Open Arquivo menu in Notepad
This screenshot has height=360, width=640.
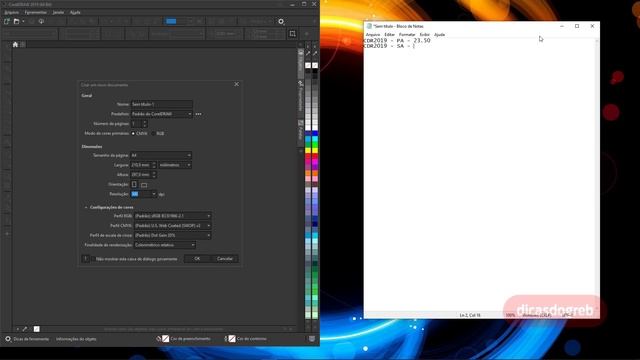[373, 35]
